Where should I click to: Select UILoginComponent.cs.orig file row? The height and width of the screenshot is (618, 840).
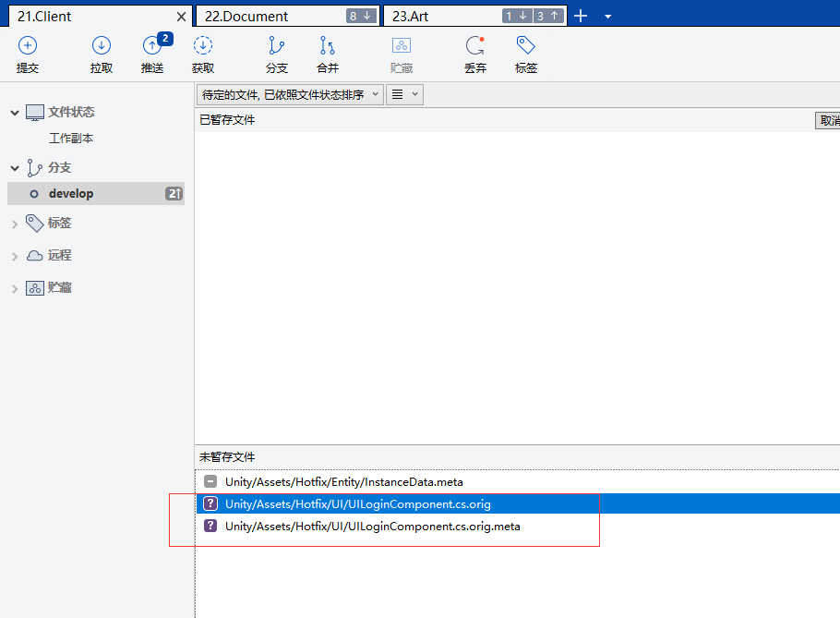(x=518, y=503)
